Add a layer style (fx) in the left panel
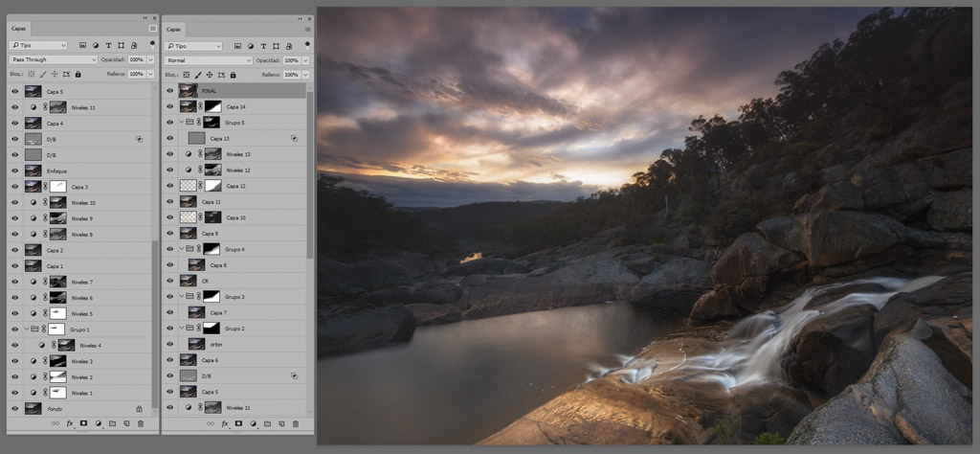980x454 pixels. click(70, 422)
